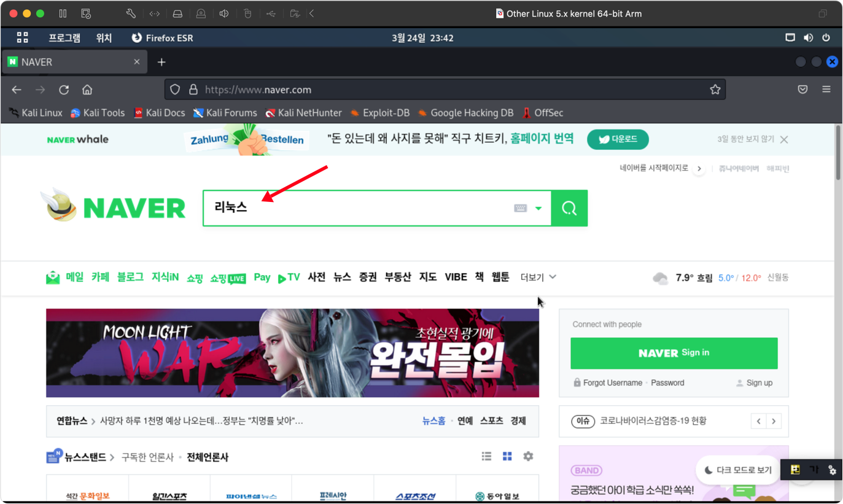Dismiss the Whale banner with X
Screen dimensions: 843x504
[784, 139]
